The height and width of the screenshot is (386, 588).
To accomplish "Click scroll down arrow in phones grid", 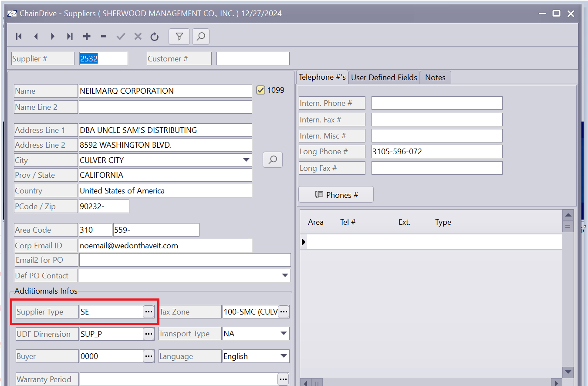I will click(x=568, y=372).
